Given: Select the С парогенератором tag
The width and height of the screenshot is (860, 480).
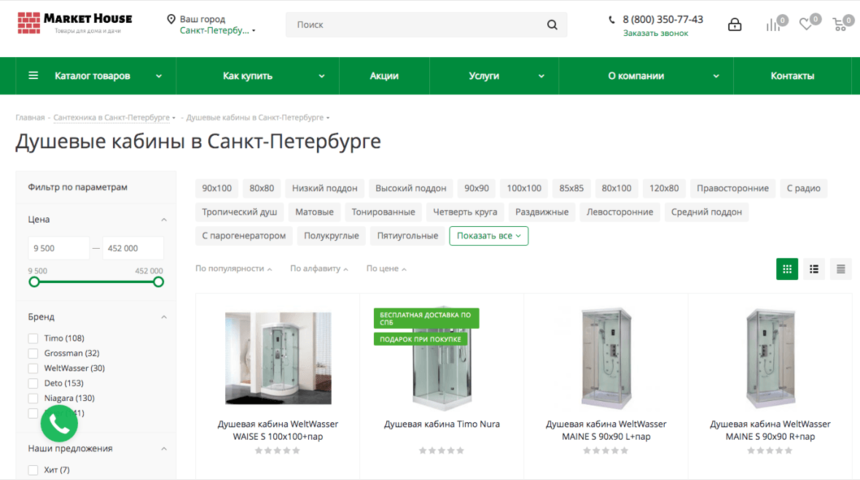Looking at the screenshot, I should click(244, 235).
